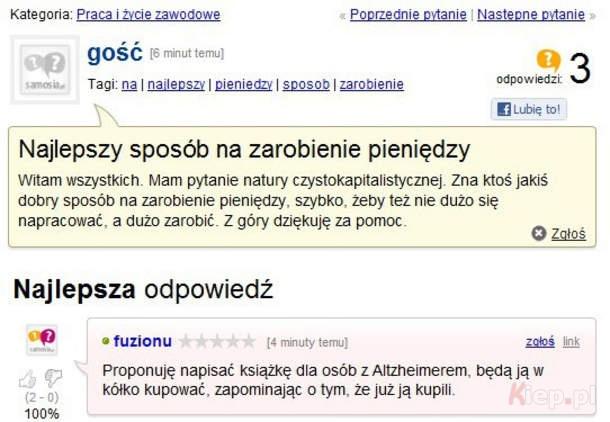Go to Następne pytanie
The width and height of the screenshot is (610, 422).
click(531, 15)
